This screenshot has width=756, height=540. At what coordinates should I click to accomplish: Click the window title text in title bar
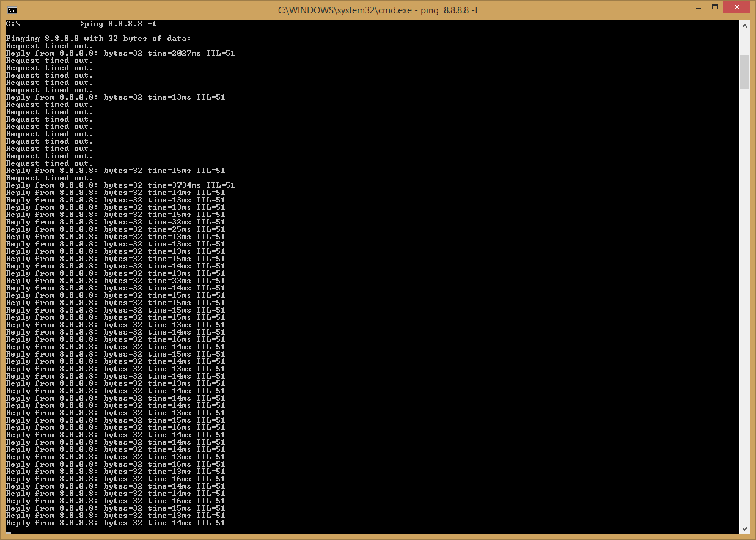377,10
